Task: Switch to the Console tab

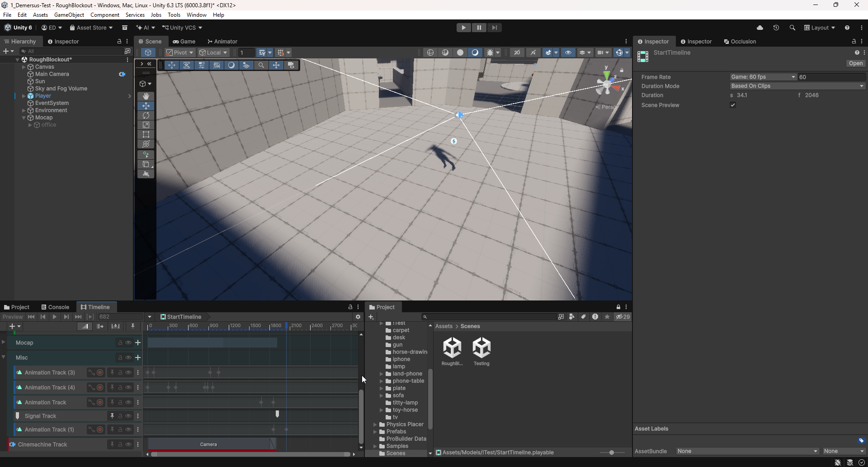Action: [55, 307]
